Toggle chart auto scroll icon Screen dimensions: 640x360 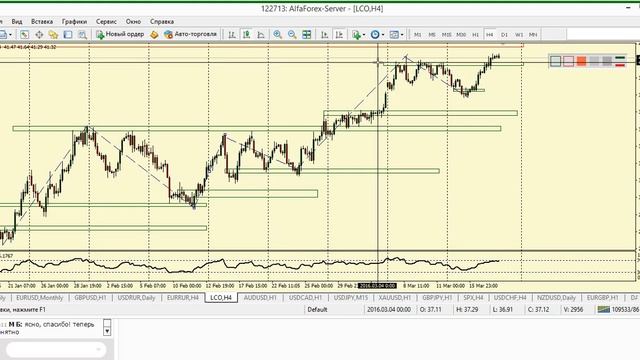pos(325,35)
